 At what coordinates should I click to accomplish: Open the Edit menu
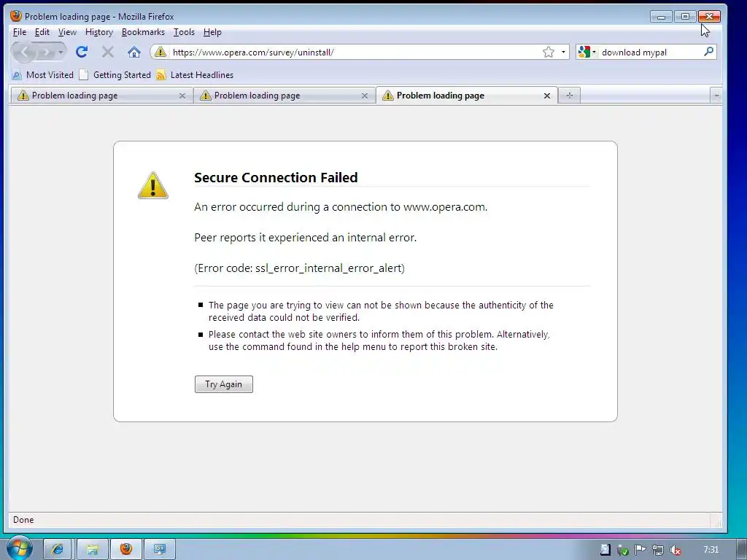pos(42,32)
